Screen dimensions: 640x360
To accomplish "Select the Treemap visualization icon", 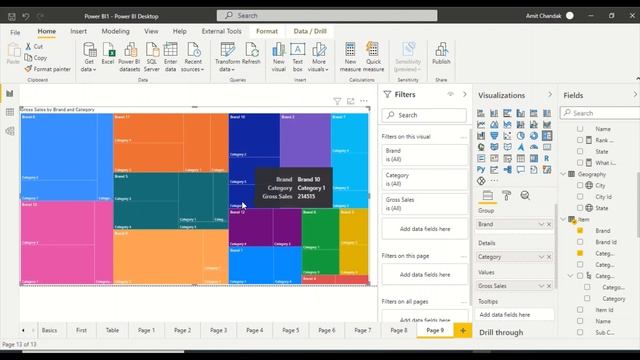I will point(547,136).
